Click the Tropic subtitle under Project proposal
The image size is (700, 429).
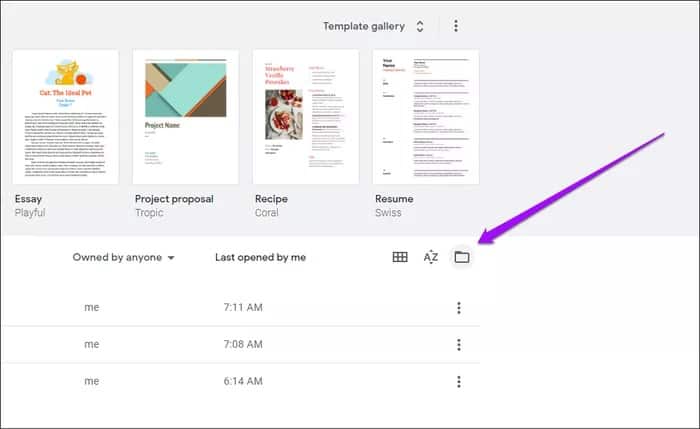click(x=149, y=213)
